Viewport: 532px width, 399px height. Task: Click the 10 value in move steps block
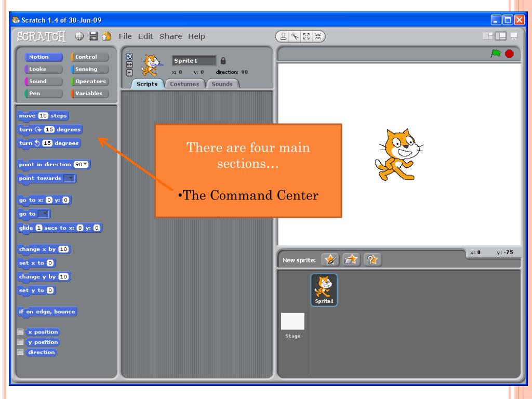[43, 116]
